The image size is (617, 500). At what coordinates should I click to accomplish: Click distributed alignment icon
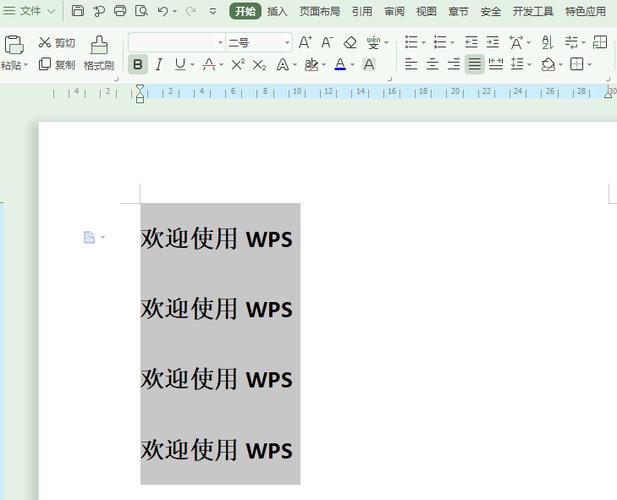point(496,64)
